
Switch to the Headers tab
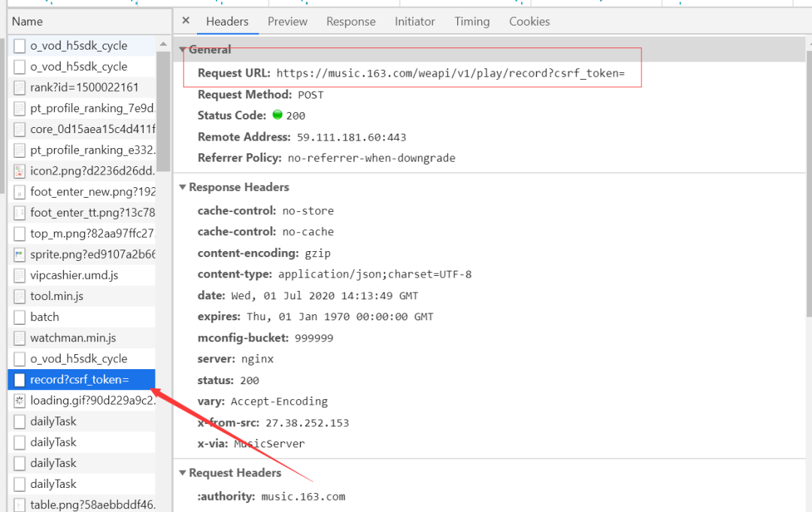click(227, 22)
